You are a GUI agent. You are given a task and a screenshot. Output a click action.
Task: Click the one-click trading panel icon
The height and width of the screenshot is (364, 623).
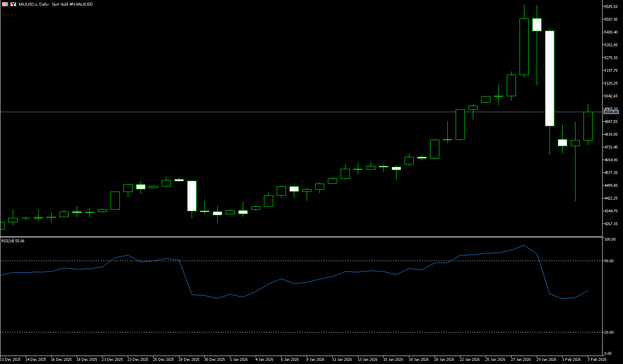(x=13, y=4)
